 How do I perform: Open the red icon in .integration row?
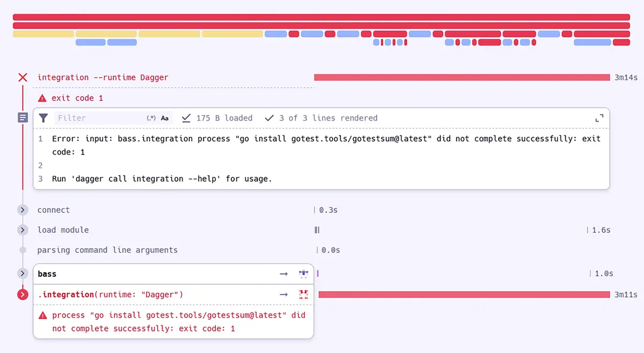tap(304, 294)
